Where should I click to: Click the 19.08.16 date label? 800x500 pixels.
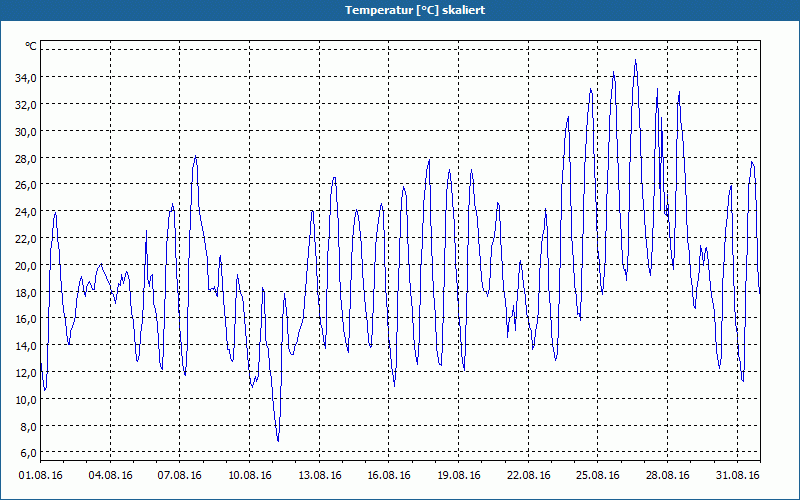459,475
